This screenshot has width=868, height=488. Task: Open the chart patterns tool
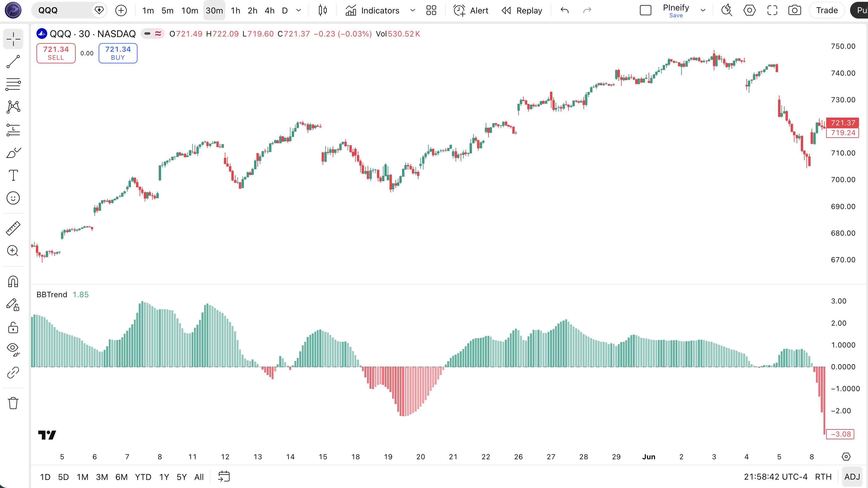pyautogui.click(x=13, y=107)
